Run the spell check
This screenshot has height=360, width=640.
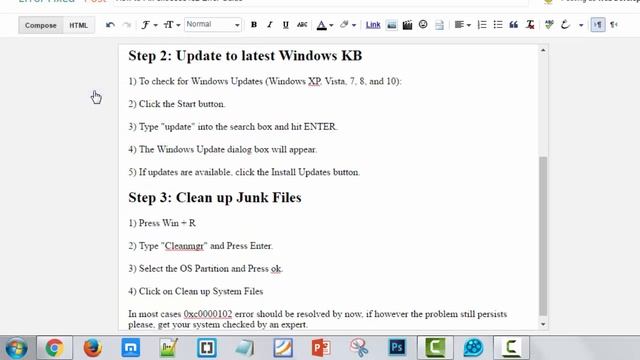(549, 25)
